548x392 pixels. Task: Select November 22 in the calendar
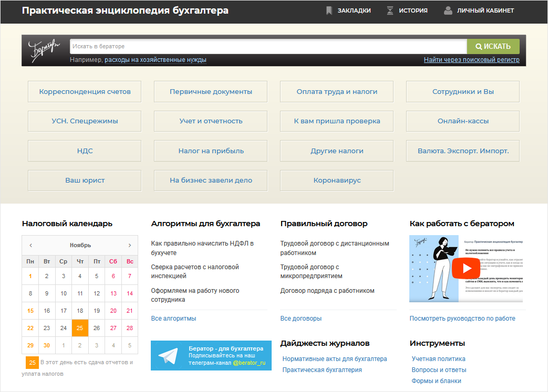[30, 328]
